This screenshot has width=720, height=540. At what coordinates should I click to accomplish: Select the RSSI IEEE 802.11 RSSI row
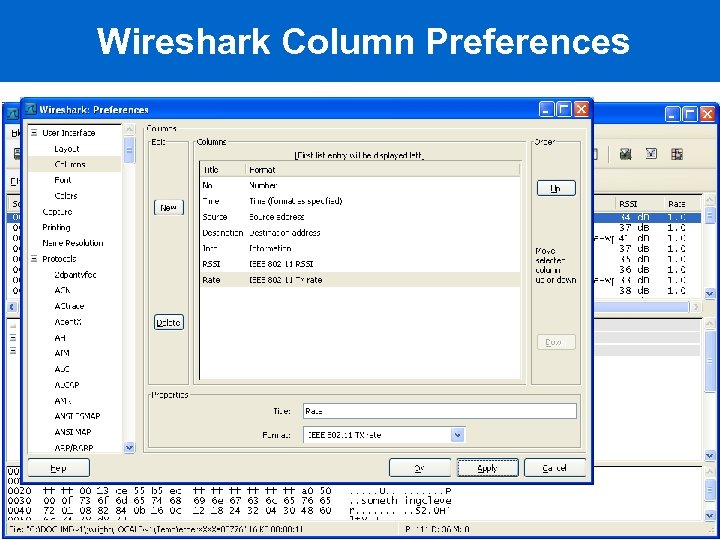(360, 264)
